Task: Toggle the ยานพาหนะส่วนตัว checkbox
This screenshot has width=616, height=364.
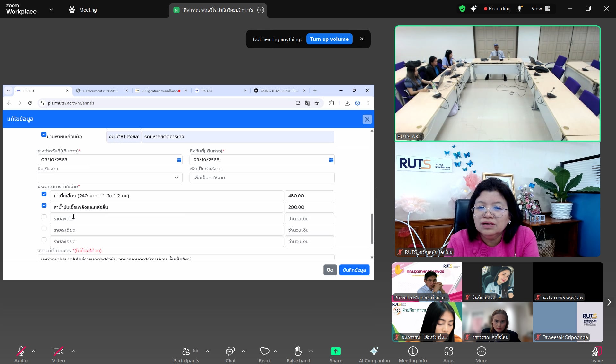Action: (x=44, y=134)
